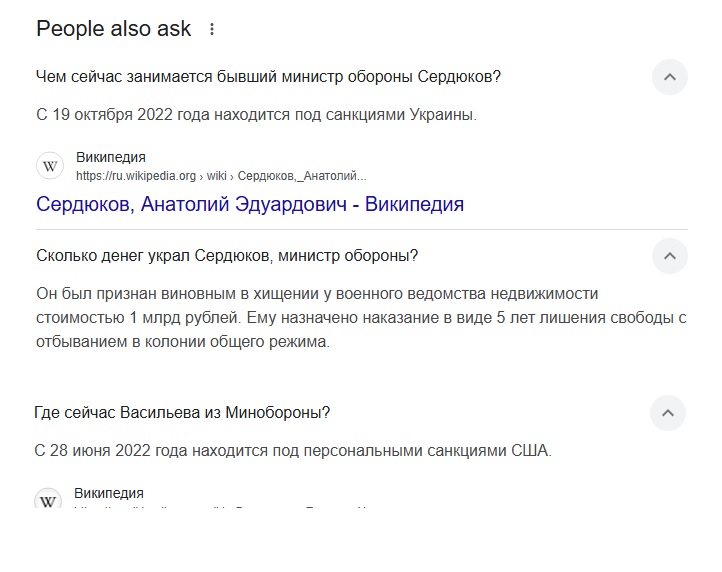
Task: Click the Википедия site name above the URL
Action: [111, 157]
